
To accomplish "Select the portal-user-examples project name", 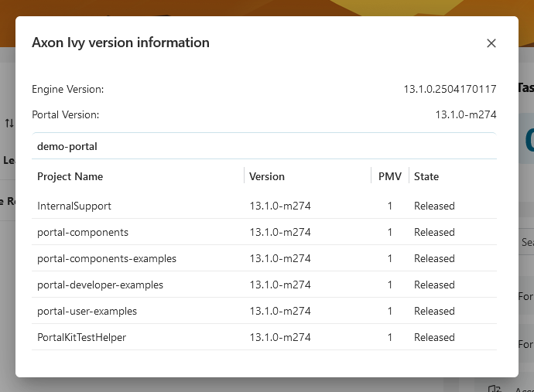I will pyautogui.click(x=87, y=311).
